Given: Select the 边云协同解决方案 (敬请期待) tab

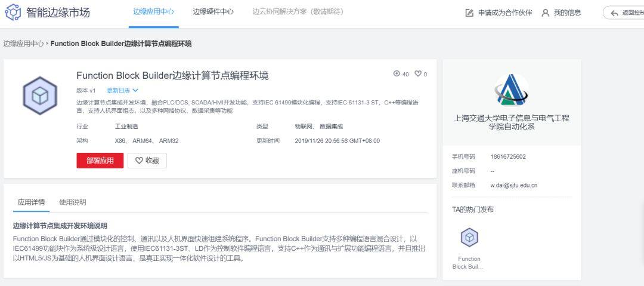Looking at the screenshot, I should point(298,12).
